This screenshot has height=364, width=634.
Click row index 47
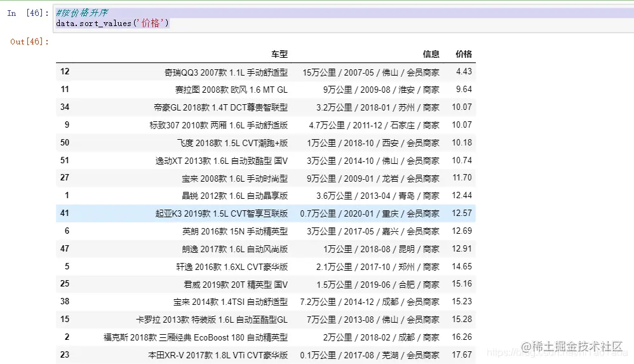coord(65,249)
